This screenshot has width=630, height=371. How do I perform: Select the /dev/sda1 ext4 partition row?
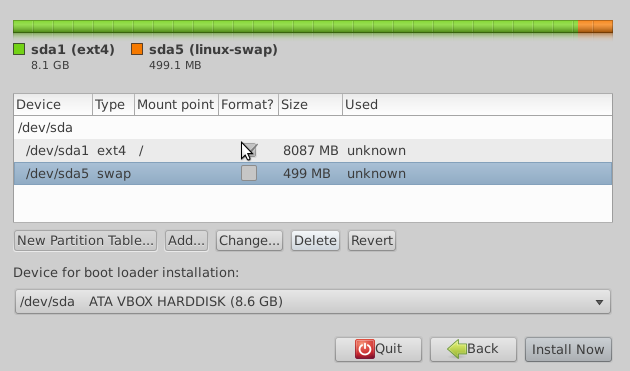pos(313,151)
